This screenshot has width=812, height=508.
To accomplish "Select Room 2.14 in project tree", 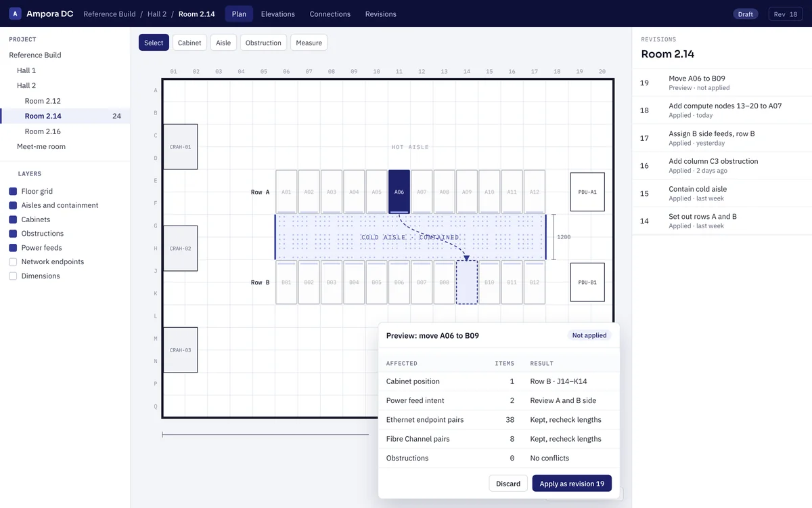I will click(x=65, y=116).
